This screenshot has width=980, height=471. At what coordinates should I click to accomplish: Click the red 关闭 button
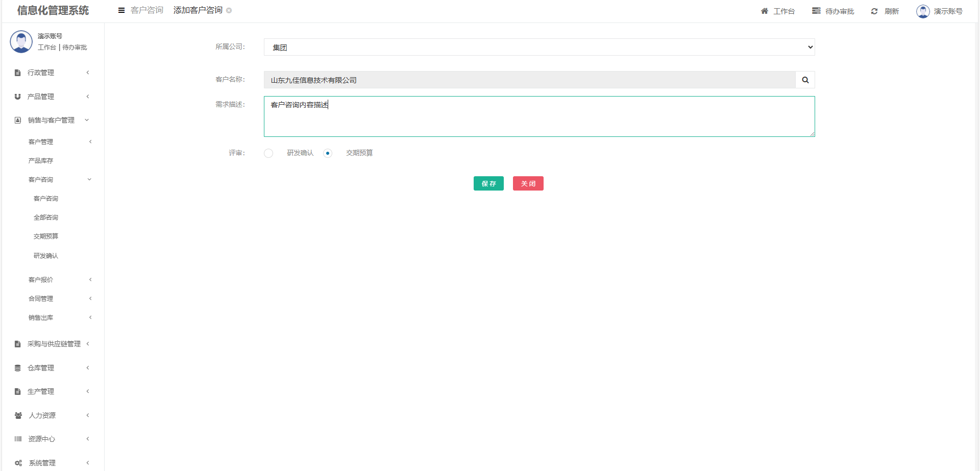528,183
